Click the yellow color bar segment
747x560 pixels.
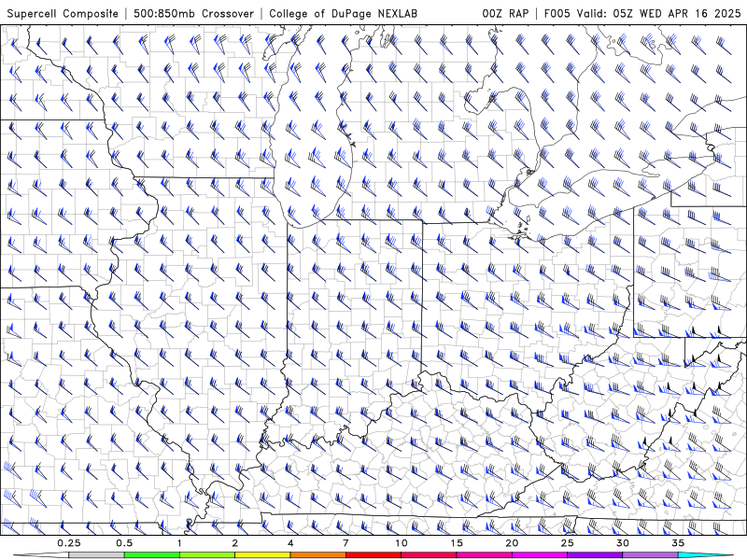262,555
